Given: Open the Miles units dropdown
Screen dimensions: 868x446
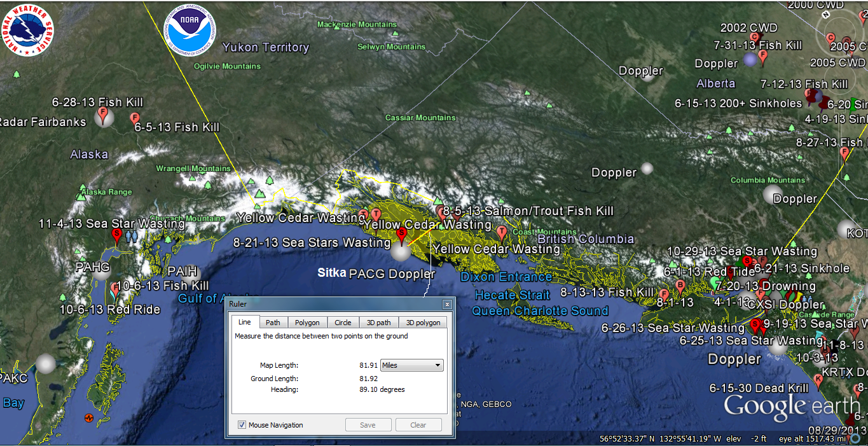Looking at the screenshot, I should (x=411, y=365).
